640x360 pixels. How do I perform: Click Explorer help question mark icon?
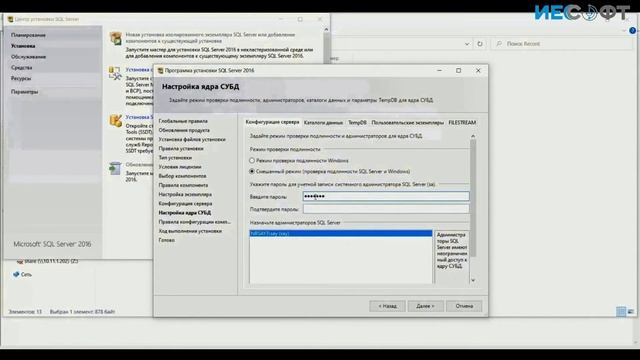click(632, 31)
